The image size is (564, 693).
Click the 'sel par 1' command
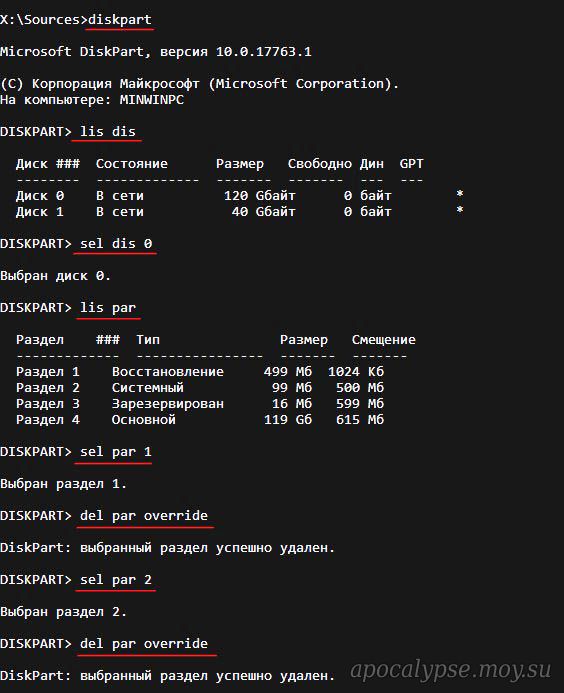pos(115,452)
